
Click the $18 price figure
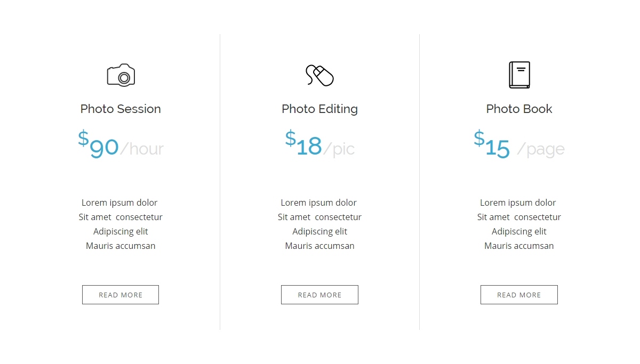click(303, 143)
